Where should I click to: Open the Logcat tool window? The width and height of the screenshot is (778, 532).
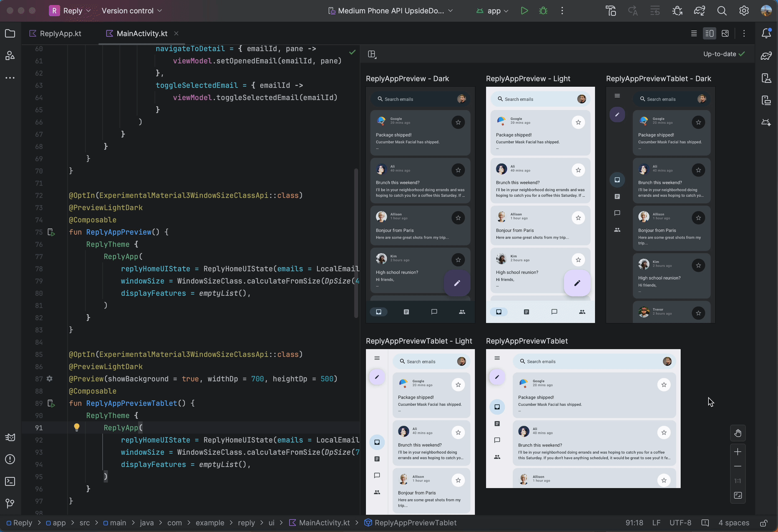[10, 437]
